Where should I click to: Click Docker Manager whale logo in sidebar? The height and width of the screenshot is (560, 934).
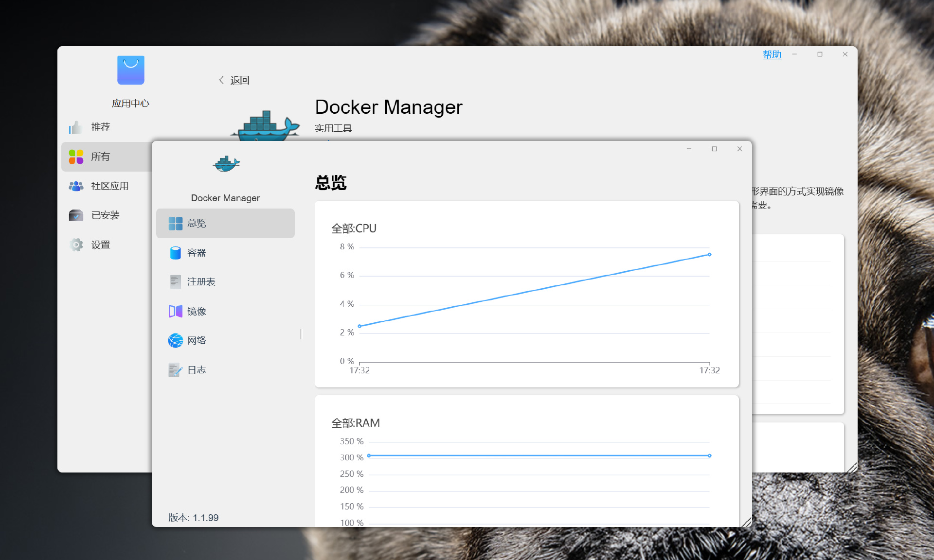tap(226, 164)
